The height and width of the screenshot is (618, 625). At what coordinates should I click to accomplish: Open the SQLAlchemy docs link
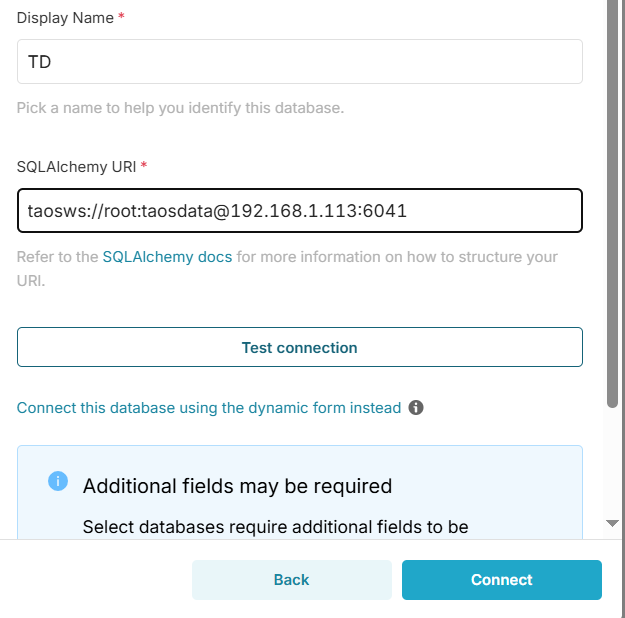tap(167, 257)
